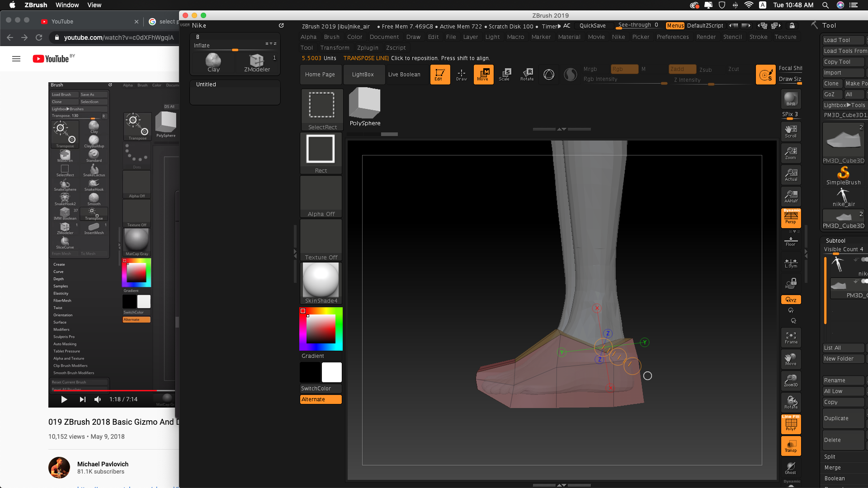Image resolution: width=868 pixels, height=488 pixels.
Task: Toggle Transp transparency mode
Action: 791,446
